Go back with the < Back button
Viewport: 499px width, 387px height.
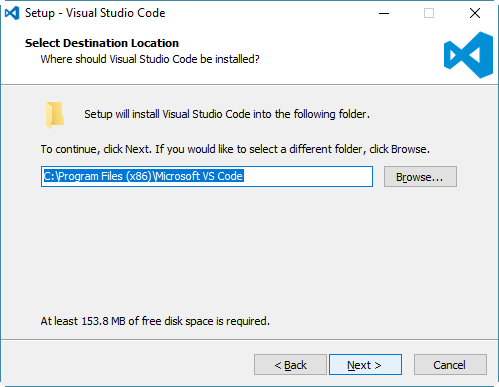coord(290,365)
